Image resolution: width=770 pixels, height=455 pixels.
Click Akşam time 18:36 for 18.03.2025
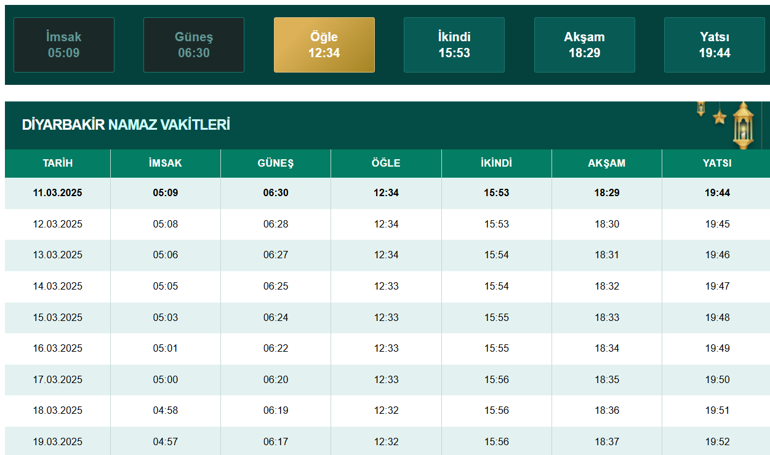607,410
